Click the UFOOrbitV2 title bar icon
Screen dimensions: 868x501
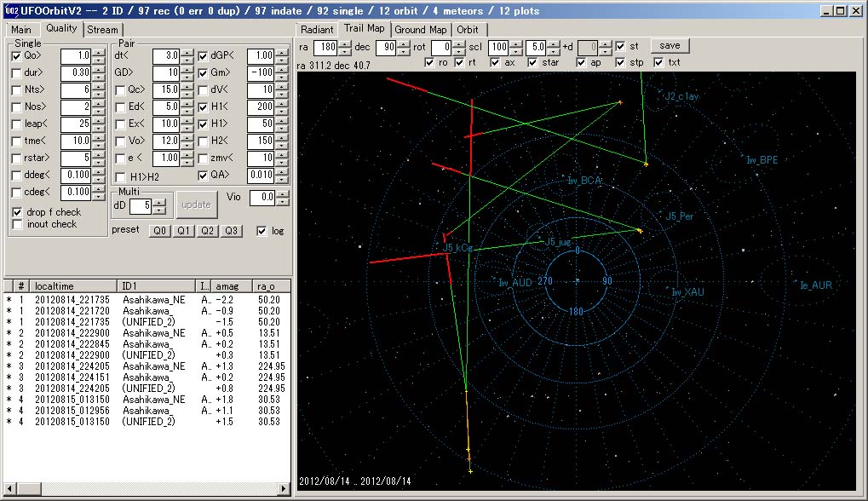[10, 10]
